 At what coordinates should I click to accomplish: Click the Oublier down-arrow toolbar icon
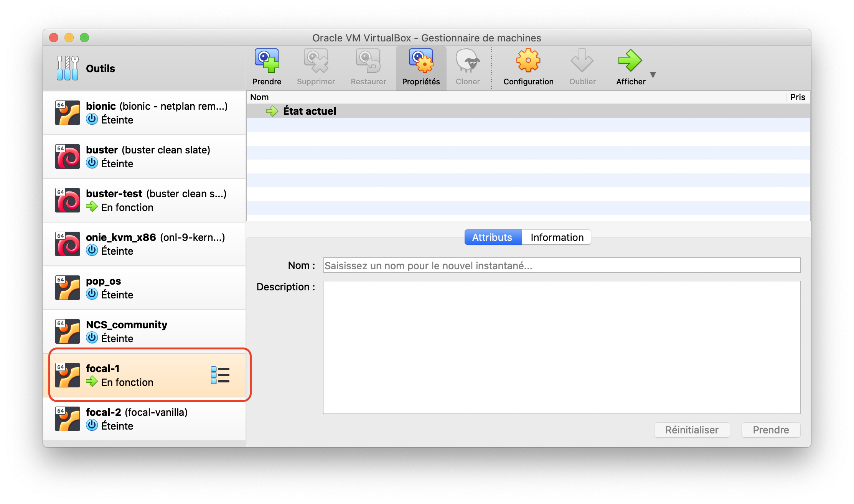[x=582, y=61]
